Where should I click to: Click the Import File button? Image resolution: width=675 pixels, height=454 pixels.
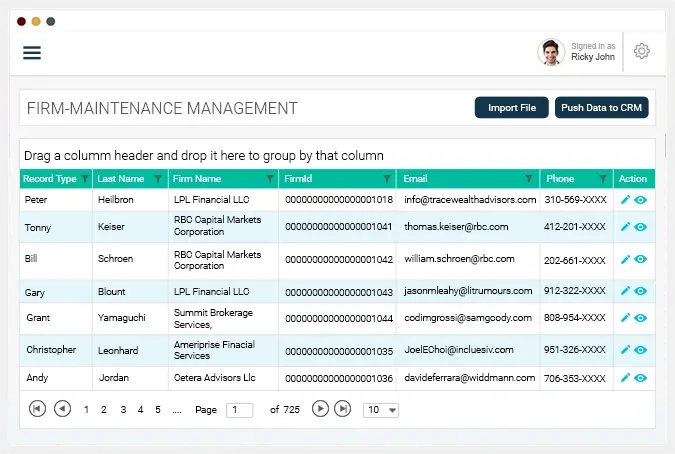tap(511, 108)
